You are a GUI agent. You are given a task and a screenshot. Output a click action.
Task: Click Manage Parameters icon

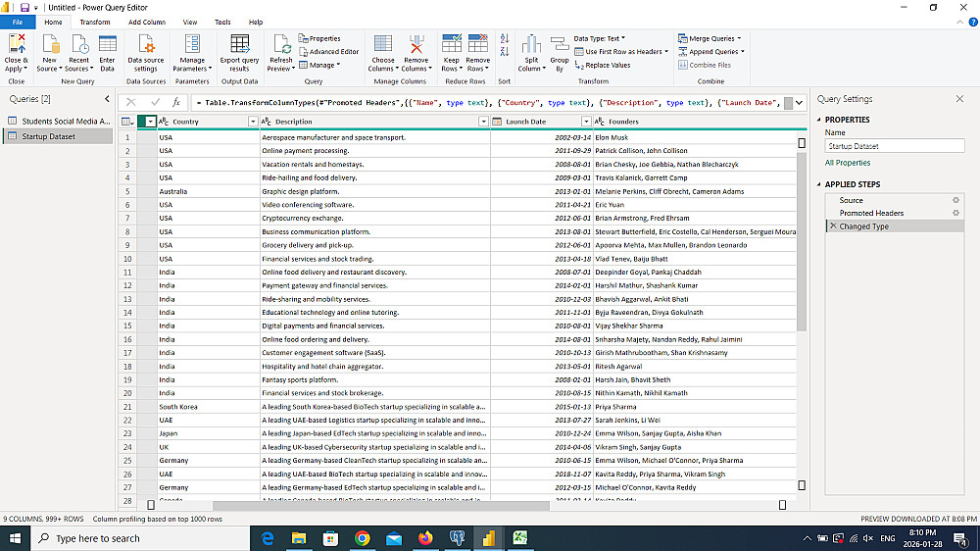pos(192,44)
